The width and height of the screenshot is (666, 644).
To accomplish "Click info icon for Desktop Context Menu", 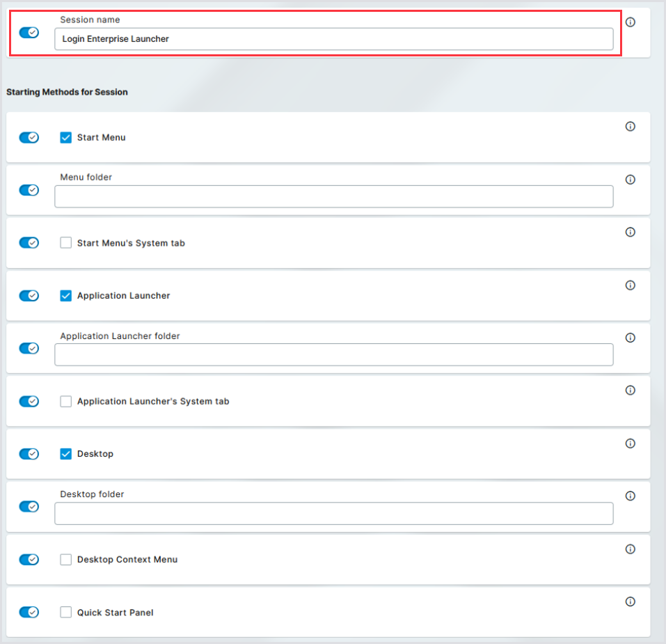I will point(630,549).
